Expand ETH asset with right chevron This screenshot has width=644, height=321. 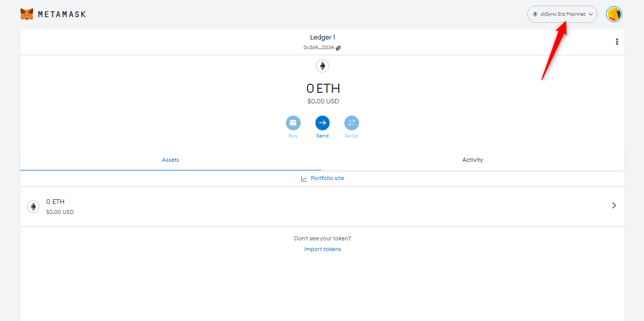[614, 205]
